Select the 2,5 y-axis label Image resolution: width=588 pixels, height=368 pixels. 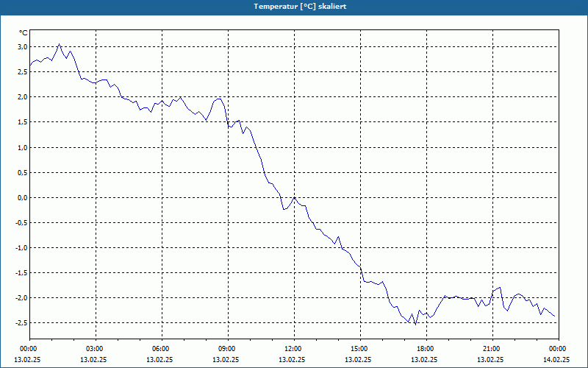coord(23,72)
